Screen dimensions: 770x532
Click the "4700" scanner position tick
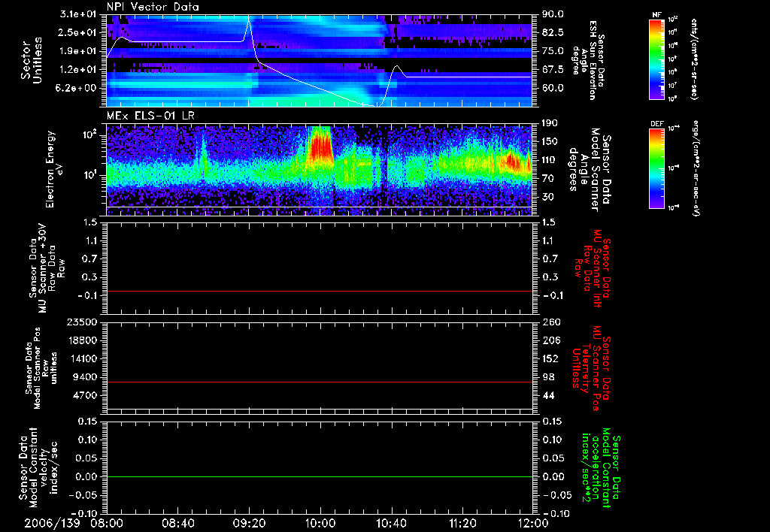click(x=86, y=395)
